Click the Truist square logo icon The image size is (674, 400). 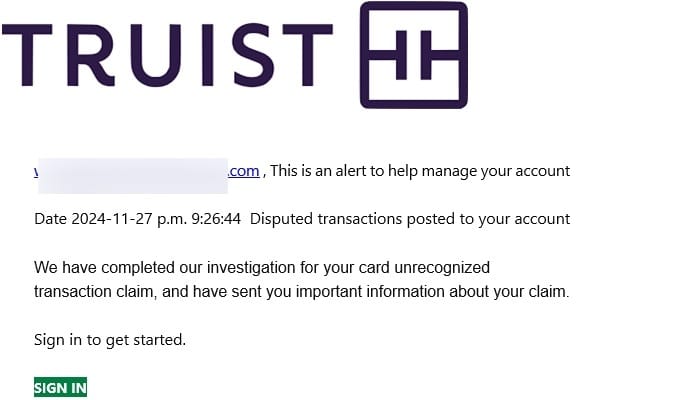click(414, 55)
